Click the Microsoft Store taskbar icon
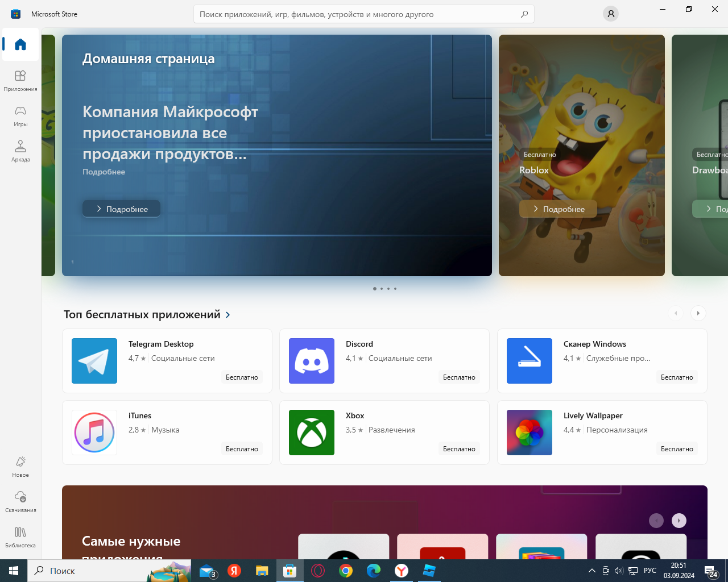728x582 pixels. point(290,571)
